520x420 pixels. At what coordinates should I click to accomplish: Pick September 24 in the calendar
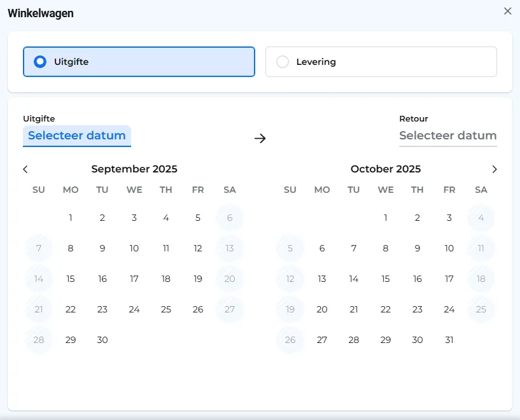click(x=134, y=309)
